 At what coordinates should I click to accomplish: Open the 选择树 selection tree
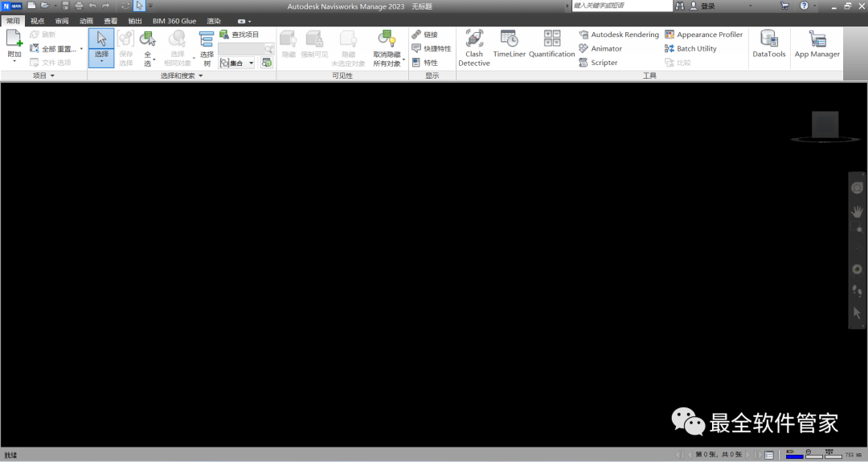[x=207, y=49]
